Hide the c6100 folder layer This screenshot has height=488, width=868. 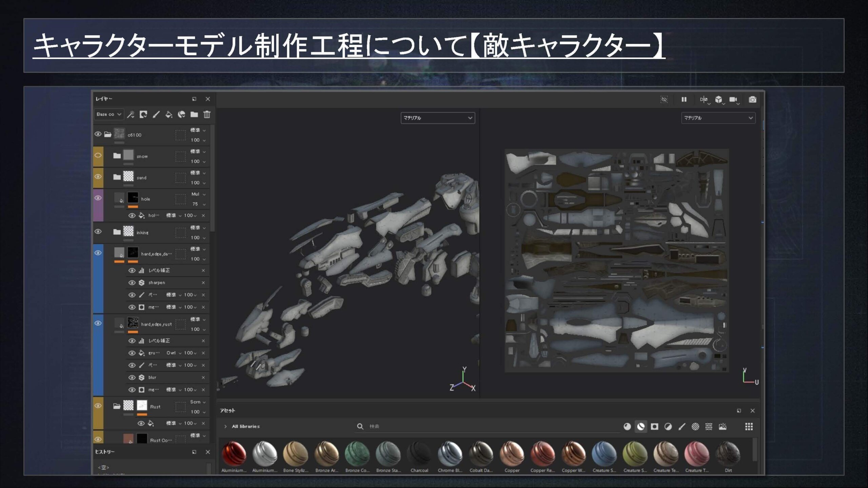click(98, 134)
